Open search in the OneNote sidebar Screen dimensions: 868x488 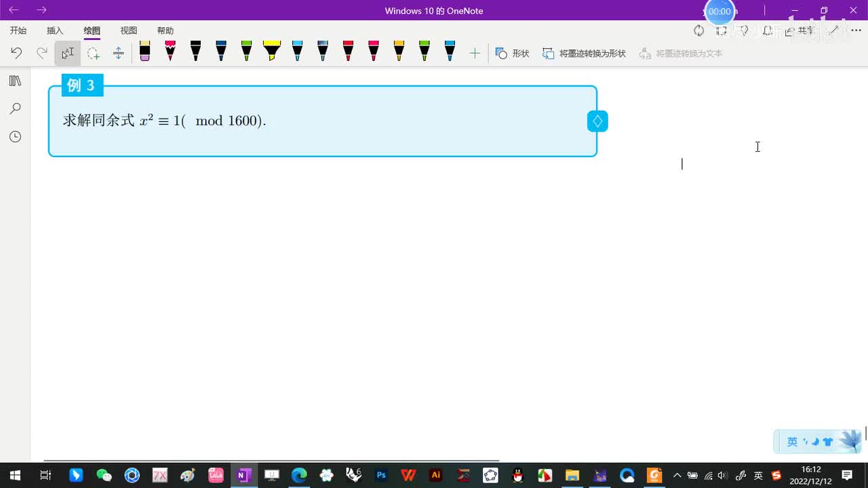15,108
